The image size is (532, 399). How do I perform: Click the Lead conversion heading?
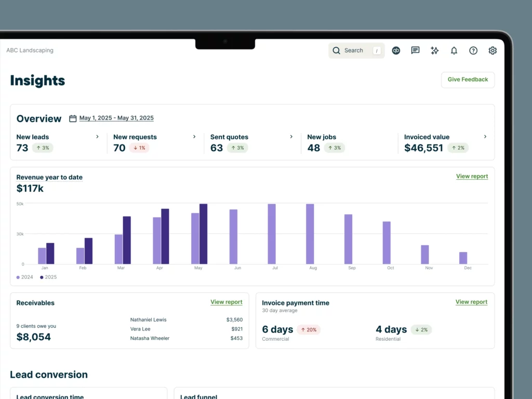pyautogui.click(x=49, y=375)
